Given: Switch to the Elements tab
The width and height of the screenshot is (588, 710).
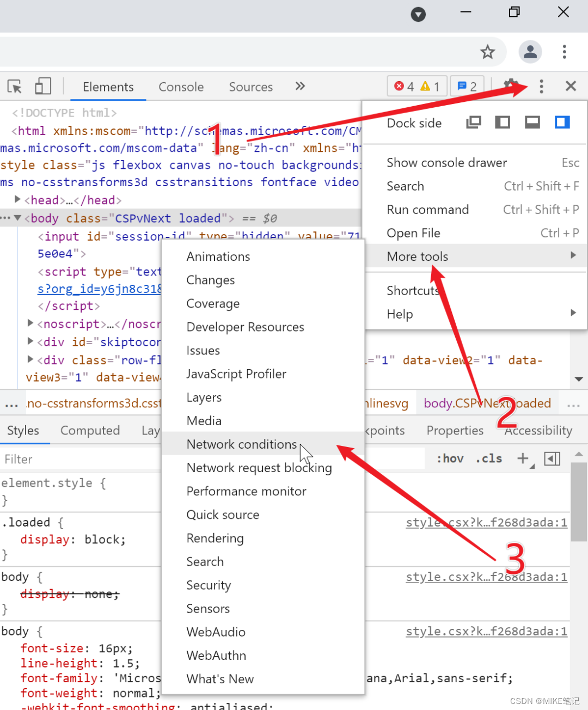Looking at the screenshot, I should pyautogui.click(x=108, y=87).
